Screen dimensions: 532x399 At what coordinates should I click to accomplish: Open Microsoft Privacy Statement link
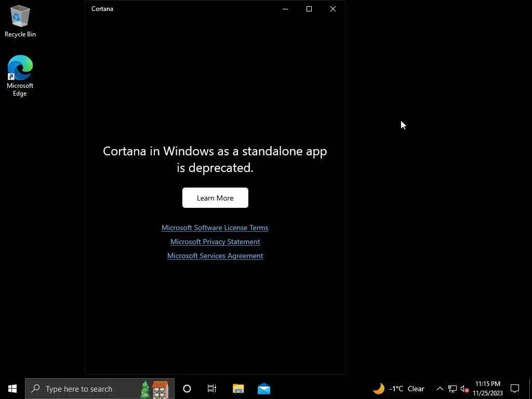click(215, 242)
